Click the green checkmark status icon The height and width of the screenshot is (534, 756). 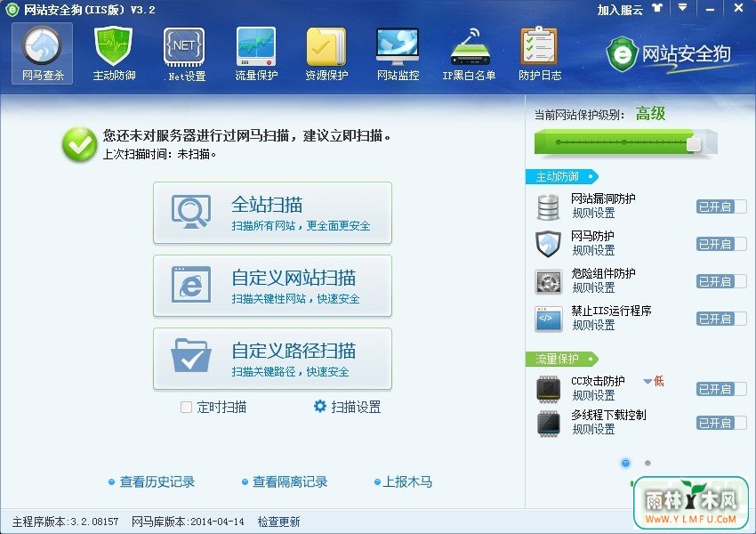(x=79, y=144)
